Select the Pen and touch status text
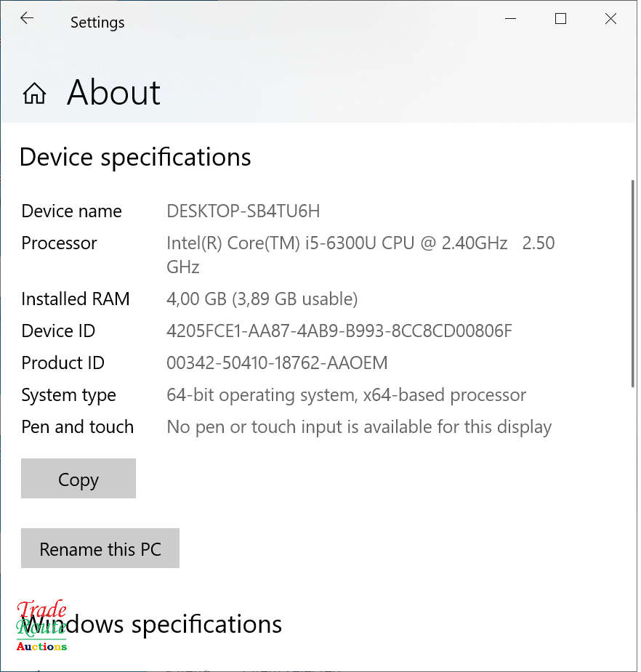Image resolution: width=641 pixels, height=672 pixels. pos(359,426)
